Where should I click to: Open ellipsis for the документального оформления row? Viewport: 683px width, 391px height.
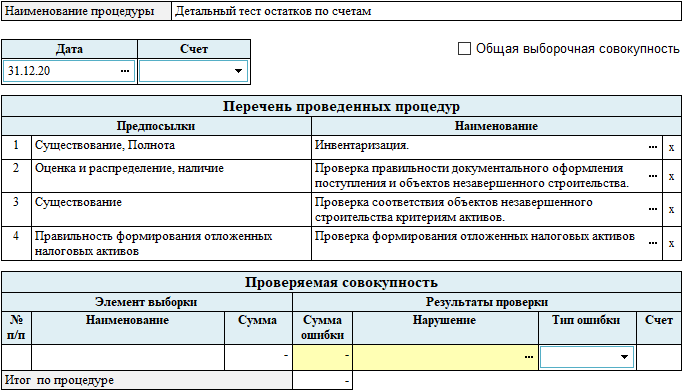[653, 176]
